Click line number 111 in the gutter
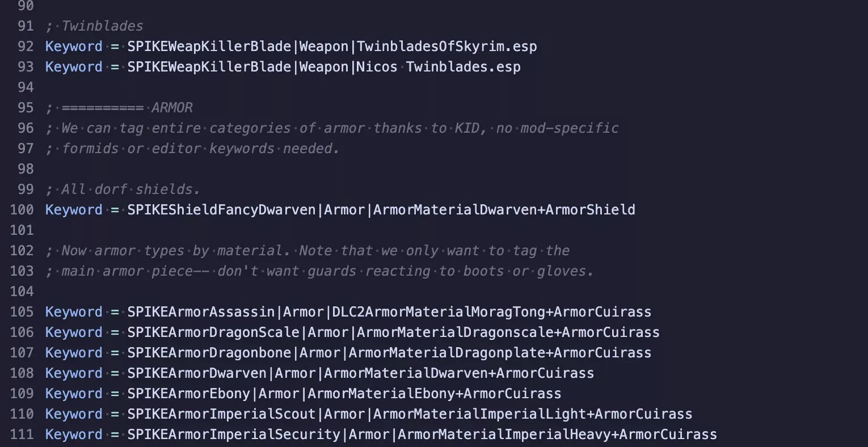868x447 pixels. pyautogui.click(x=22, y=435)
